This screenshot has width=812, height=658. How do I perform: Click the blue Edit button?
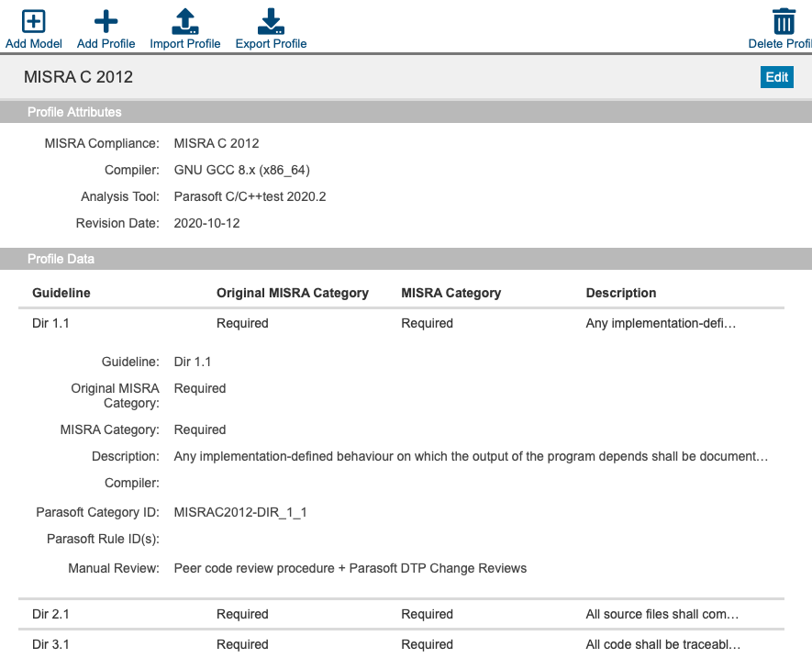(x=777, y=77)
